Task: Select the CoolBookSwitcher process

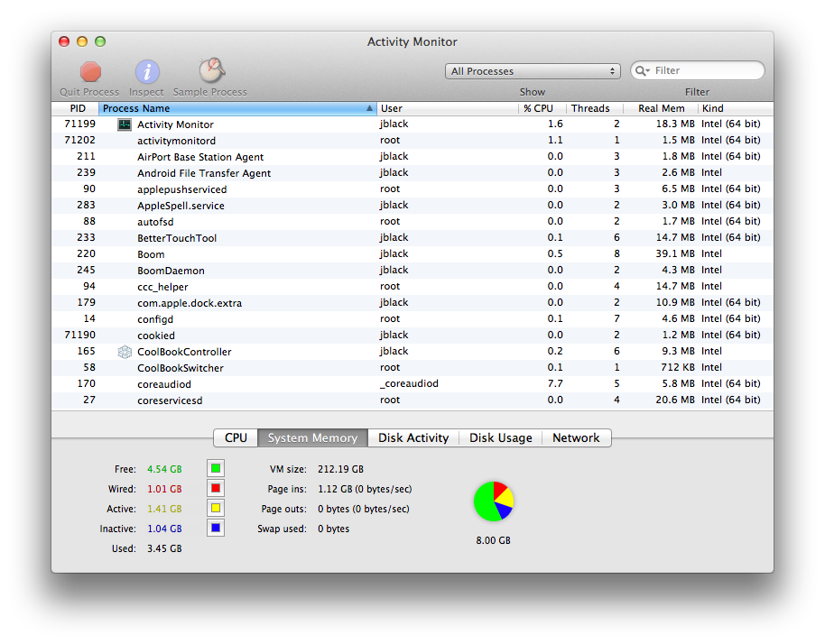Action: point(412,368)
